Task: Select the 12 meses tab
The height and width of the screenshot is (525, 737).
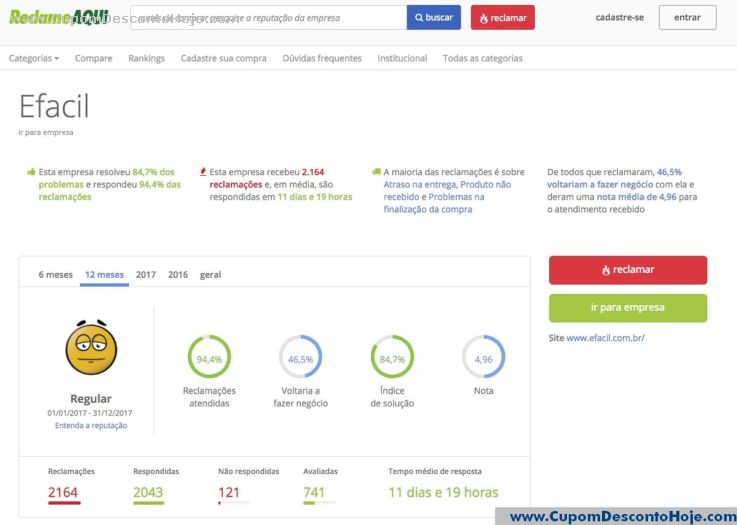Action: tap(104, 274)
